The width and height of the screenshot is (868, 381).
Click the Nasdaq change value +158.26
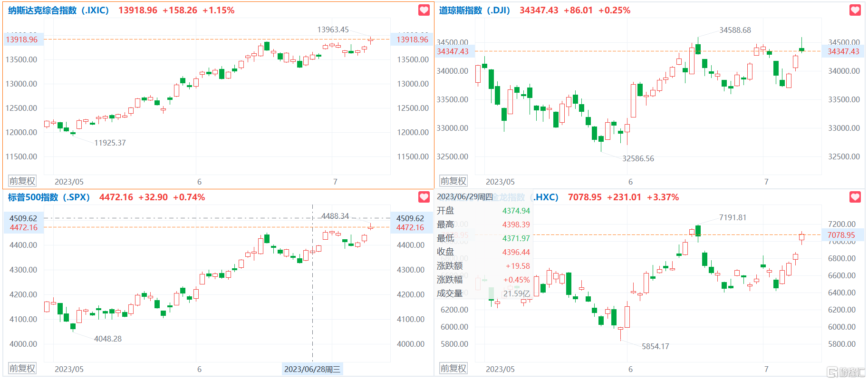coord(180,10)
